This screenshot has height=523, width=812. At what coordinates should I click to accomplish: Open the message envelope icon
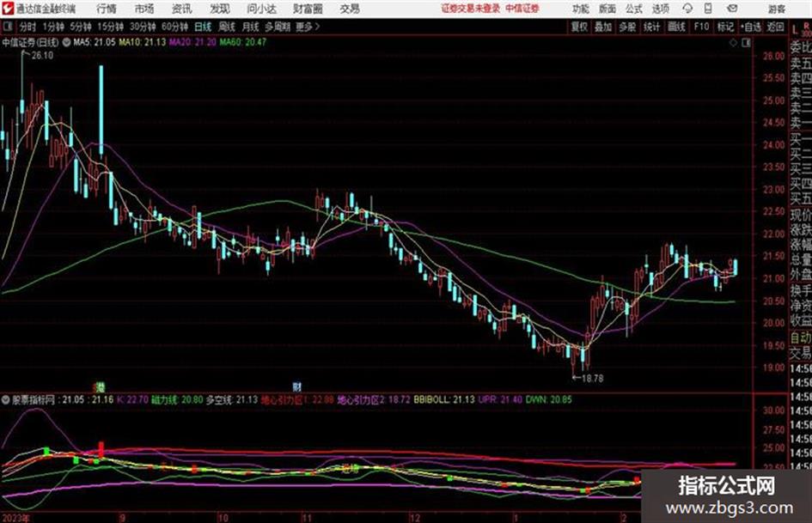(732, 9)
